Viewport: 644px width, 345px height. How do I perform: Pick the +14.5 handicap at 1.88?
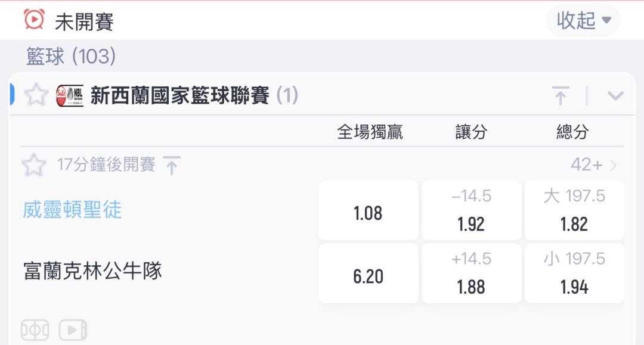coord(472,273)
